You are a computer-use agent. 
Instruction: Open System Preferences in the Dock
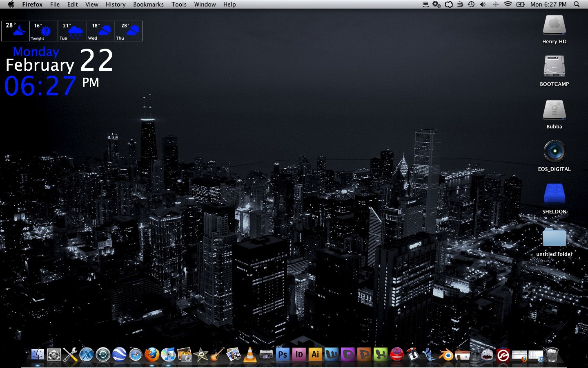[x=54, y=355]
